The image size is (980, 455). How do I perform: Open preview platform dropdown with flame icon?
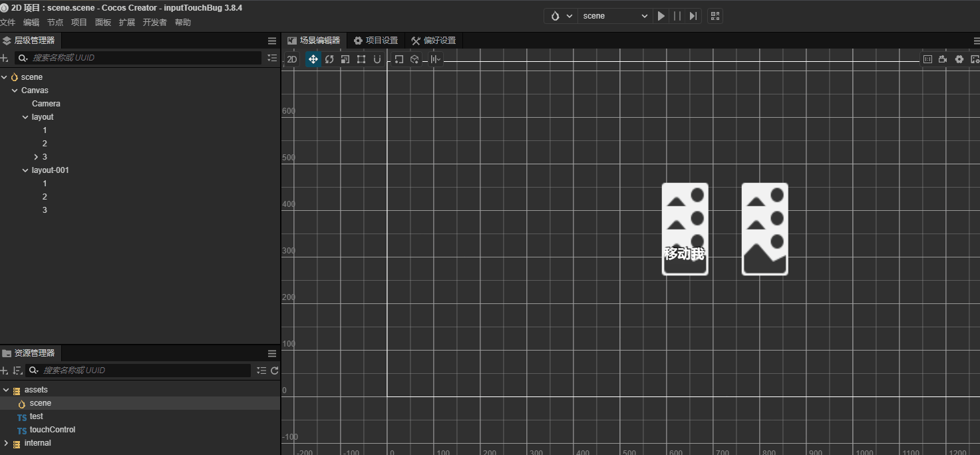(x=561, y=16)
